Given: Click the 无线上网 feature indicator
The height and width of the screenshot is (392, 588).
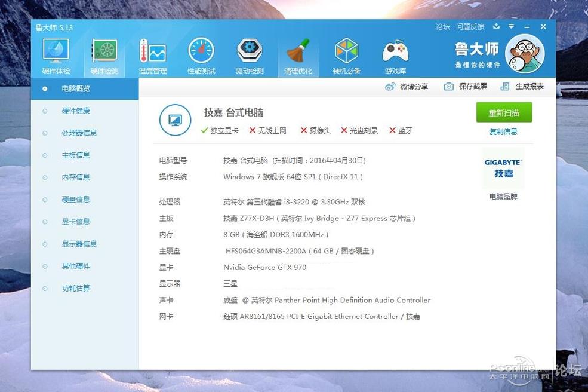Looking at the screenshot, I should [268, 131].
